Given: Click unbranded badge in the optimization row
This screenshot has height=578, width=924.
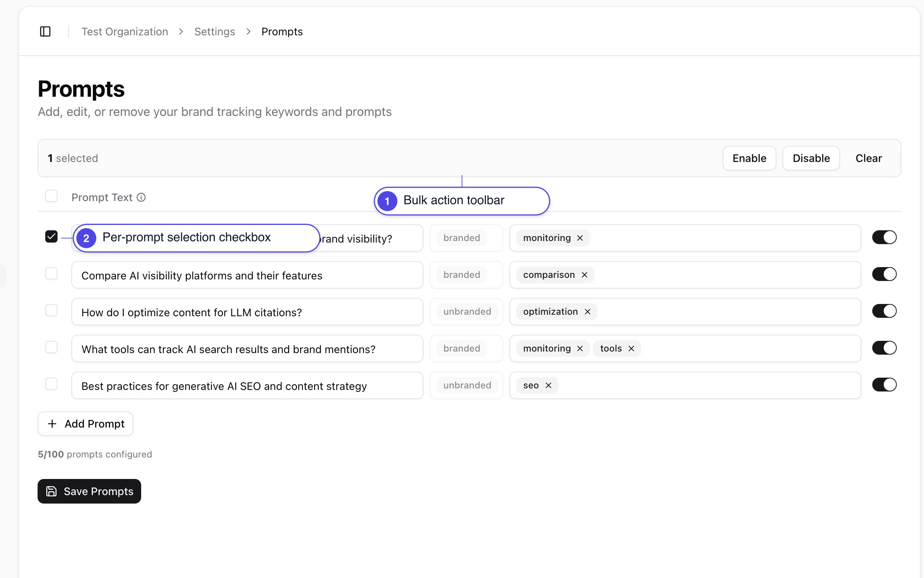Looking at the screenshot, I should pos(467,312).
